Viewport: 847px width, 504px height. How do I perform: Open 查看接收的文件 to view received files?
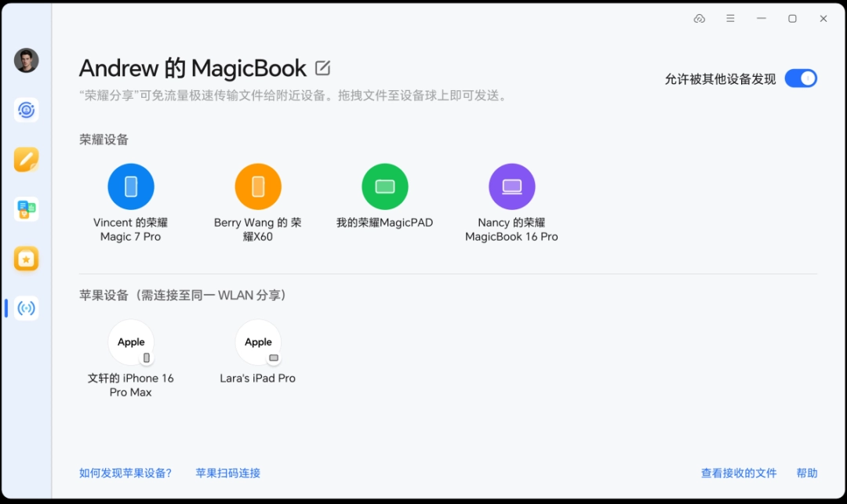coord(738,473)
